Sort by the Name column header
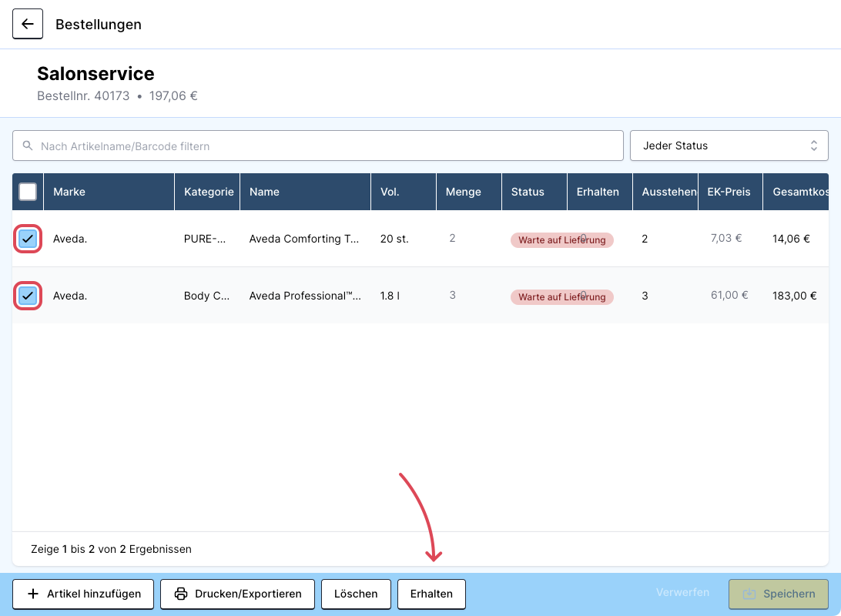Screen dimensions: 841x616 pyautogui.click(x=305, y=192)
